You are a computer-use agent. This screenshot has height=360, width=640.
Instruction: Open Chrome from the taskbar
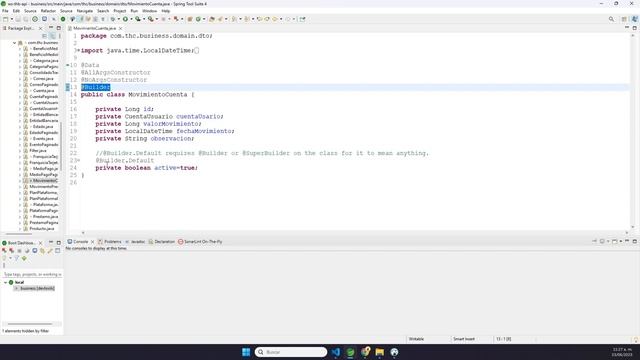[365, 352]
